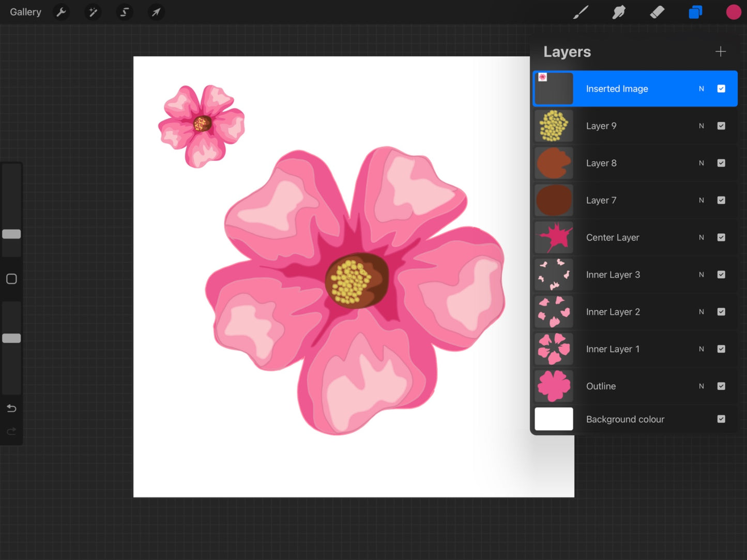Toggle visibility of the Outline layer

pos(721,386)
